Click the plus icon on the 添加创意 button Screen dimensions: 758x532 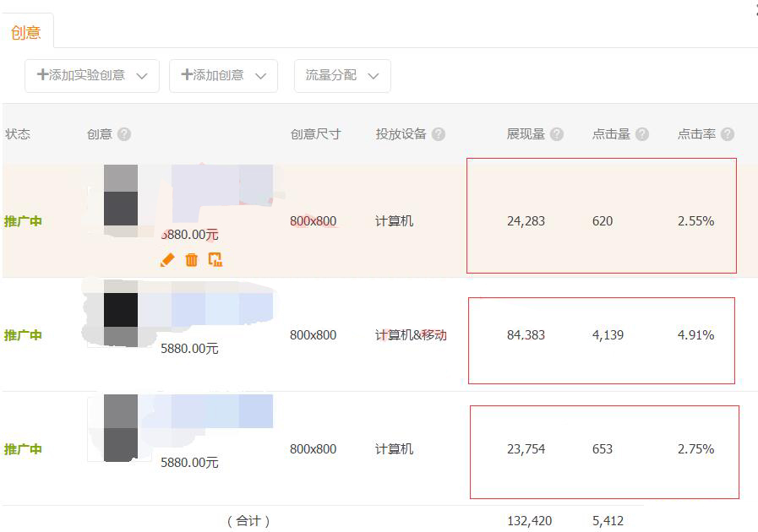(187, 75)
